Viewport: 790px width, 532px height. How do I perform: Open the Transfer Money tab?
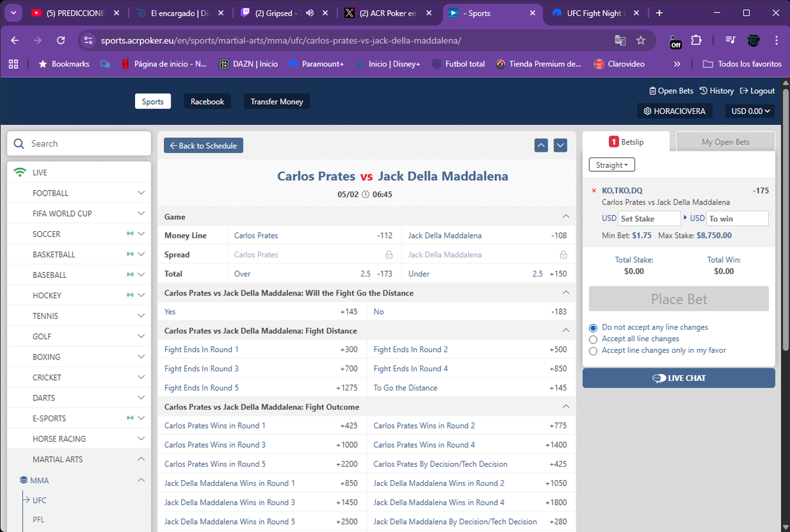coord(276,101)
